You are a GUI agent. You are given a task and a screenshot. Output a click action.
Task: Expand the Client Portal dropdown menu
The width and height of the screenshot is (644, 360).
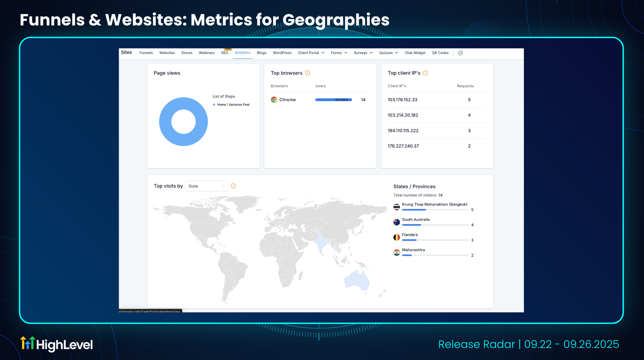click(x=311, y=53)
